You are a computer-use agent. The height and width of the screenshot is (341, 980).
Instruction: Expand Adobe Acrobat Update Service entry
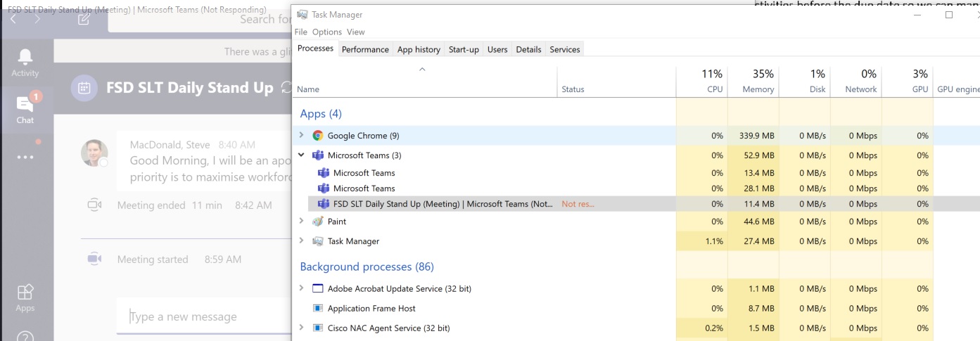pos(301,289)
